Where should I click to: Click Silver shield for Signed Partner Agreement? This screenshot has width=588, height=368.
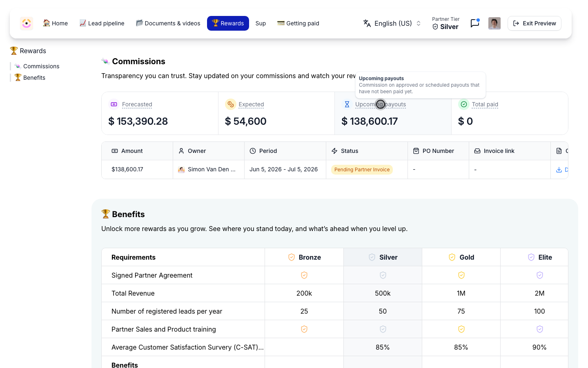pyautogui.click(x=383, y=275)
